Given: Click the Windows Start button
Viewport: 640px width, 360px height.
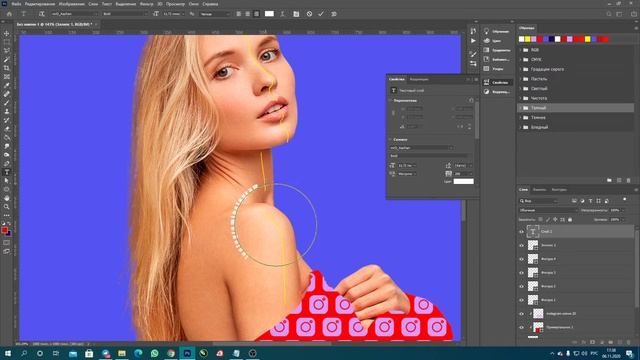Looking at the screenshot, I should [x=7, y=353].
